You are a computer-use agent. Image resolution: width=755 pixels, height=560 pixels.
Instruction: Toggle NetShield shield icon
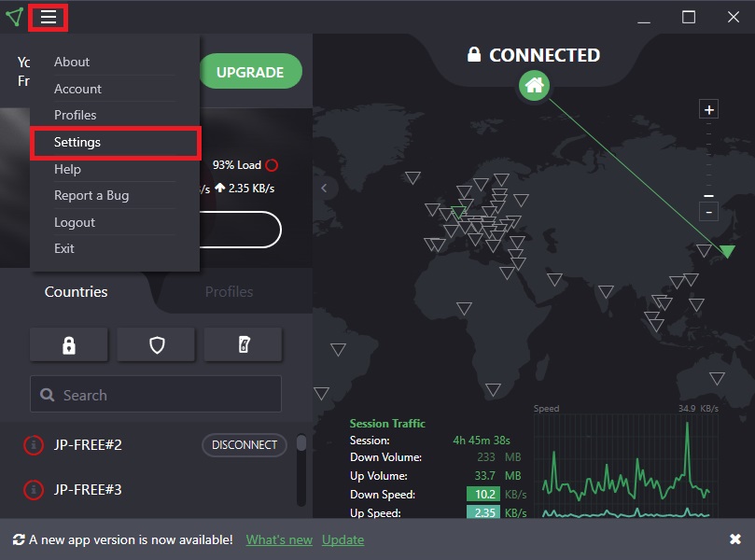[x=157, y=344]
